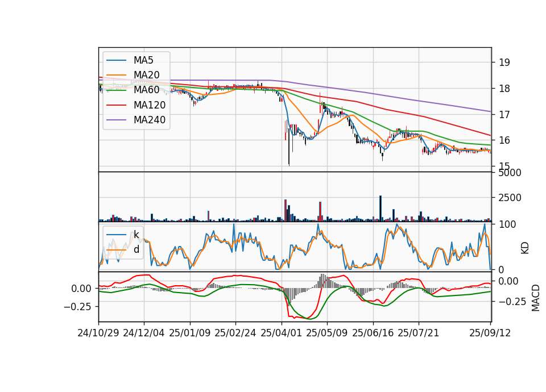Screen dimensions: 546x392
Task: Click the 'k' legend entry in KD panel
Action: [x=136, y=235]
